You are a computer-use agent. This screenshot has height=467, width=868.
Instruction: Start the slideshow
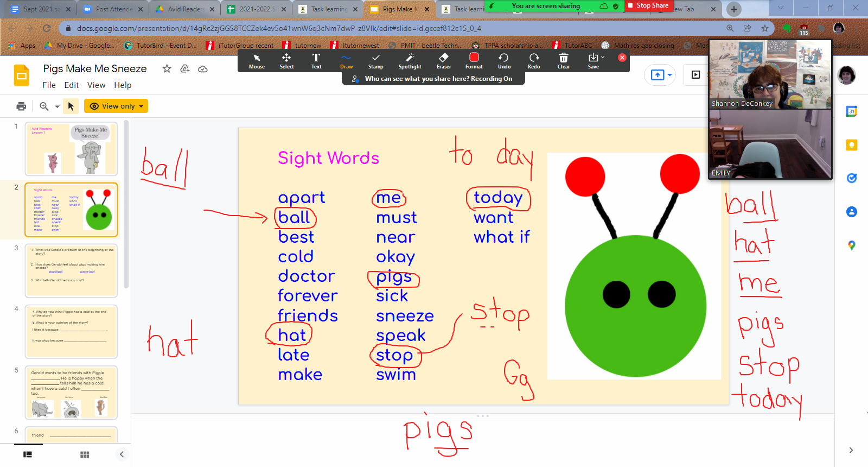tap(695, 75)
